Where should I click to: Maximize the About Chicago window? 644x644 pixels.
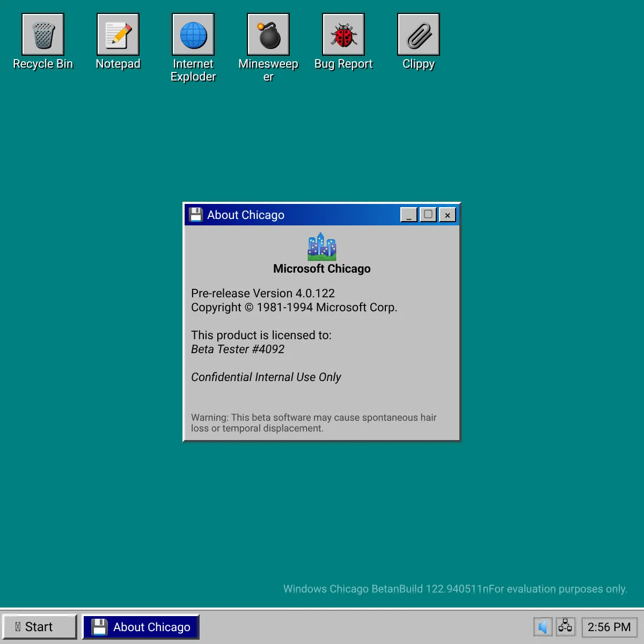[428, 215]
